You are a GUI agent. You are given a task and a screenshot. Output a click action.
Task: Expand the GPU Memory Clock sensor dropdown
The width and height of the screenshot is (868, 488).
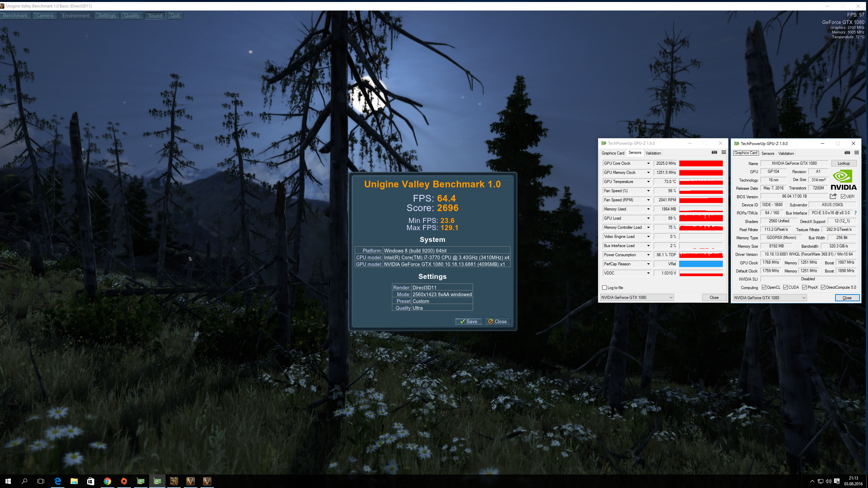coord(648,172)
